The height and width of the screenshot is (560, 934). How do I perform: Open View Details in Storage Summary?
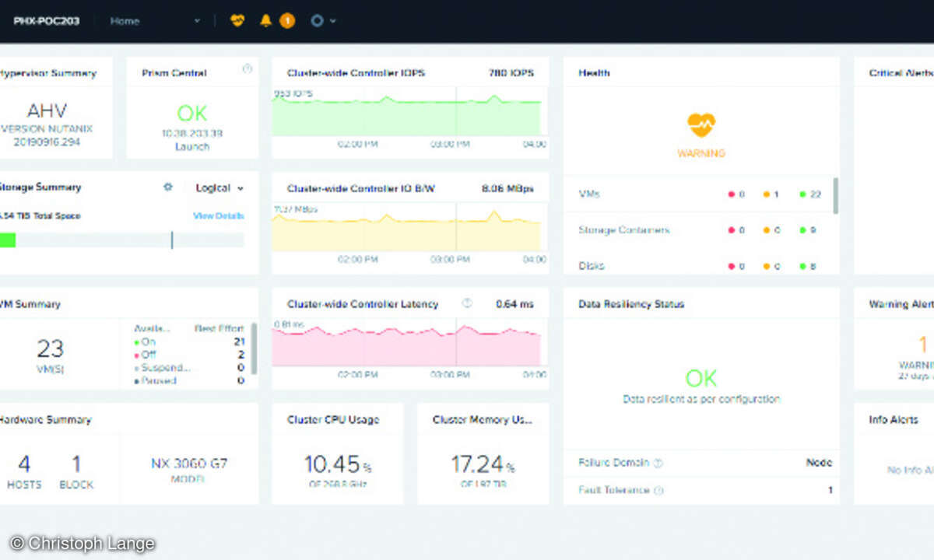219,215
